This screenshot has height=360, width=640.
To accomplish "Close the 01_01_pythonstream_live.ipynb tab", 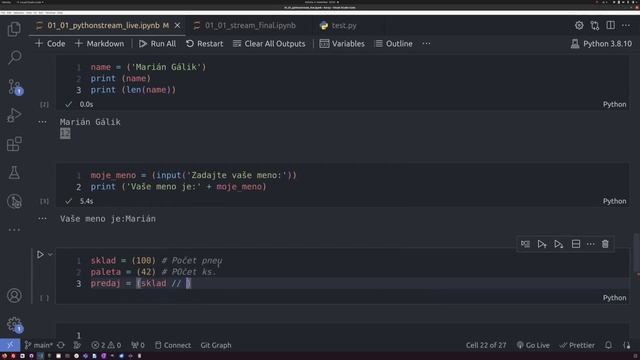I will (x=178, y=25).
